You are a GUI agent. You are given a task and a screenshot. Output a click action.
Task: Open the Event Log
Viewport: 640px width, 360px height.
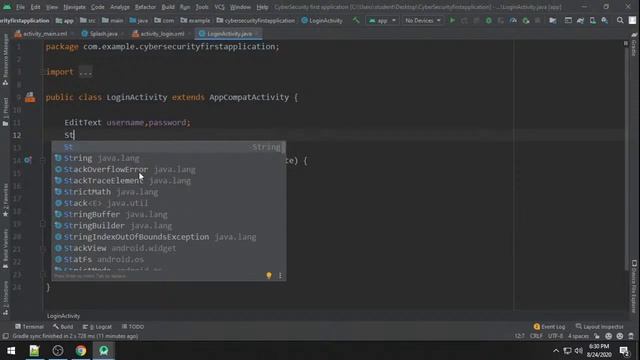[549, 327]
